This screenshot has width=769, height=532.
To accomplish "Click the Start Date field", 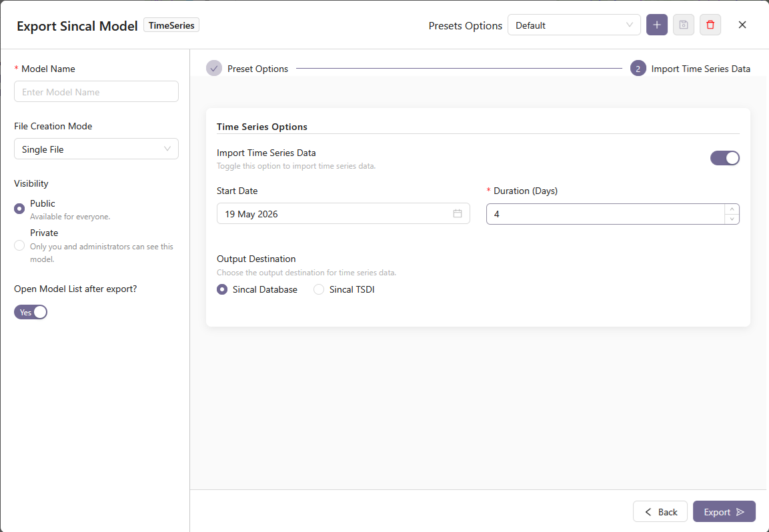I will (x=343, y=214).
